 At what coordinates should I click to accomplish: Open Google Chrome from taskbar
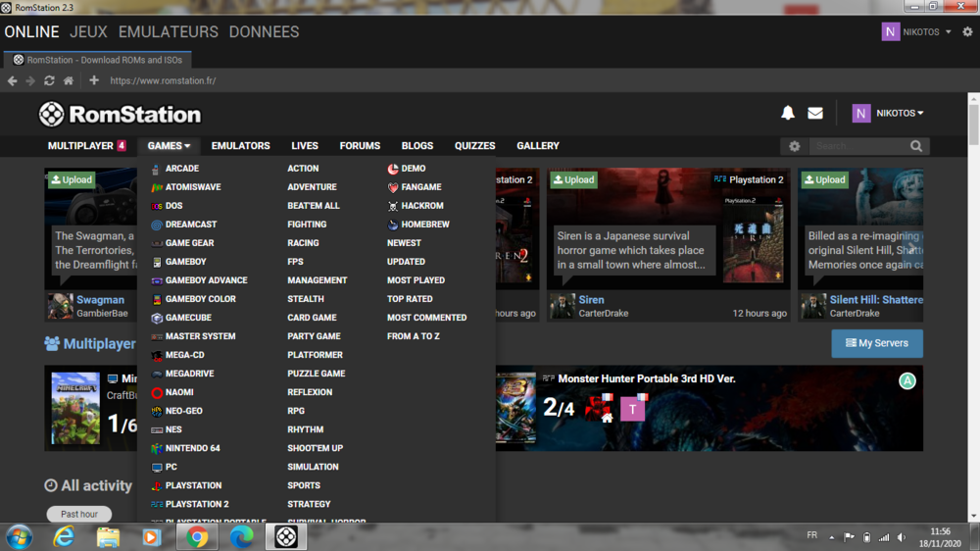click(197, 536)
